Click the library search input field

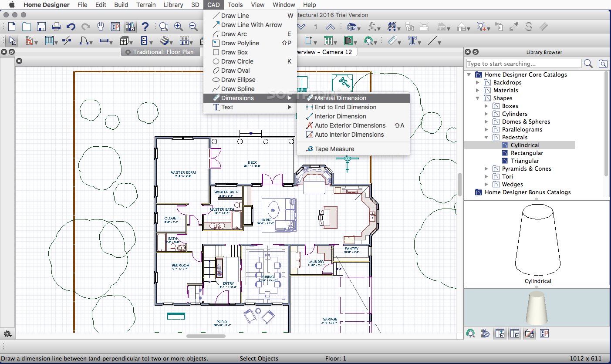click(x=523, y=64)
